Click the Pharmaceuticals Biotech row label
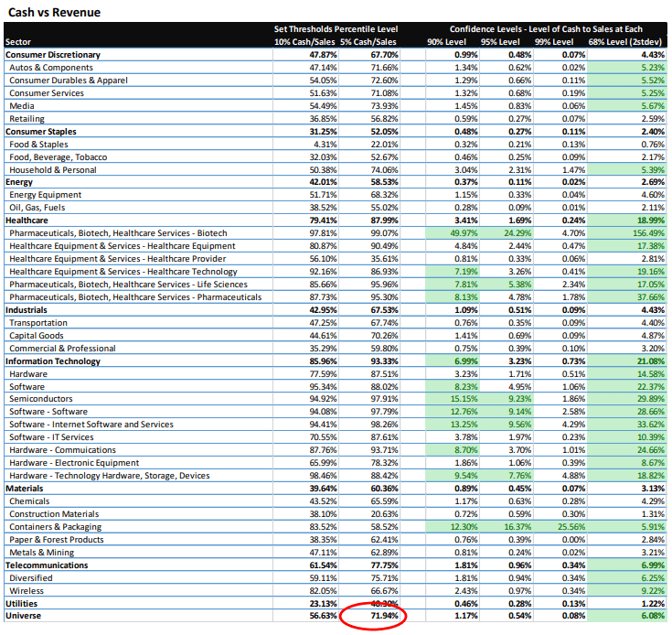 [118, 233]
